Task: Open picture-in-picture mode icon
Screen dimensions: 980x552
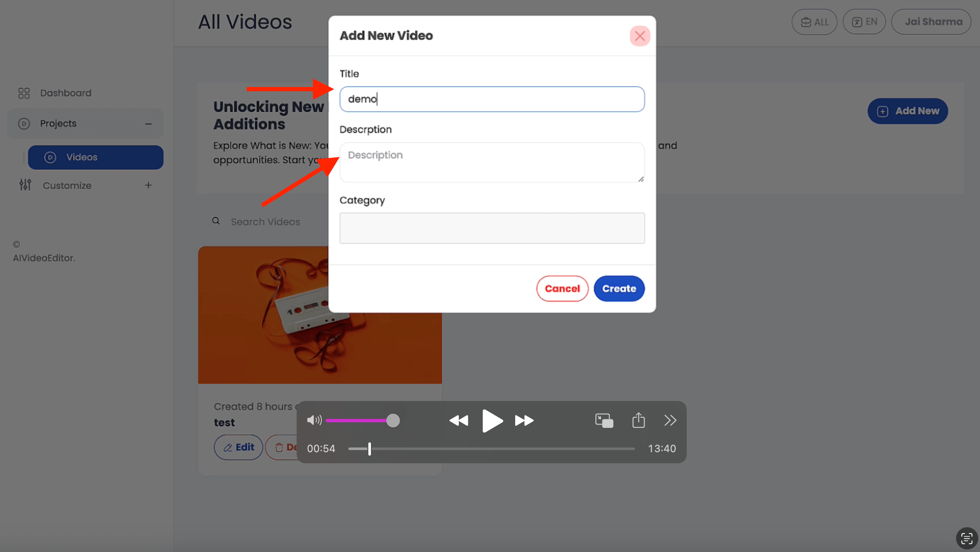Action: click(604, 421)
